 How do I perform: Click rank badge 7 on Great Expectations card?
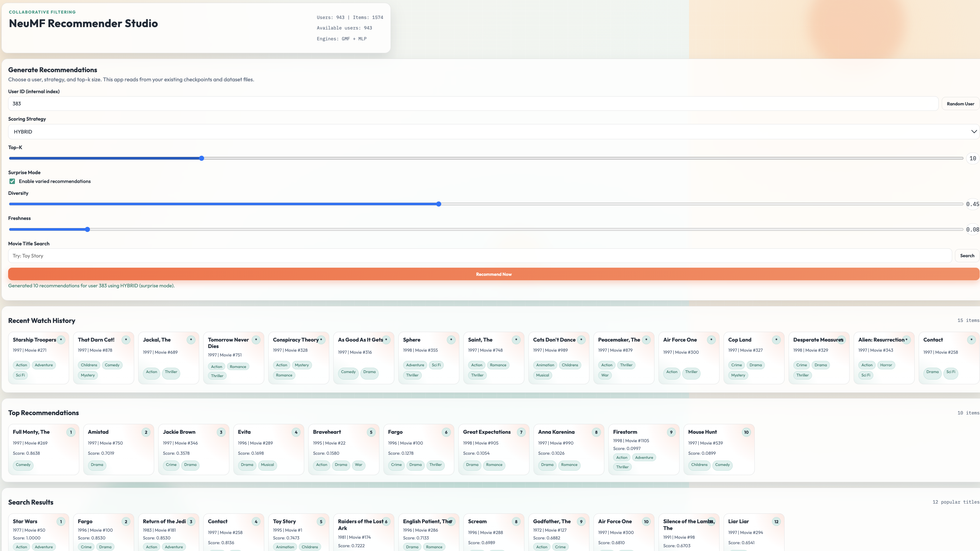point(521,432)
